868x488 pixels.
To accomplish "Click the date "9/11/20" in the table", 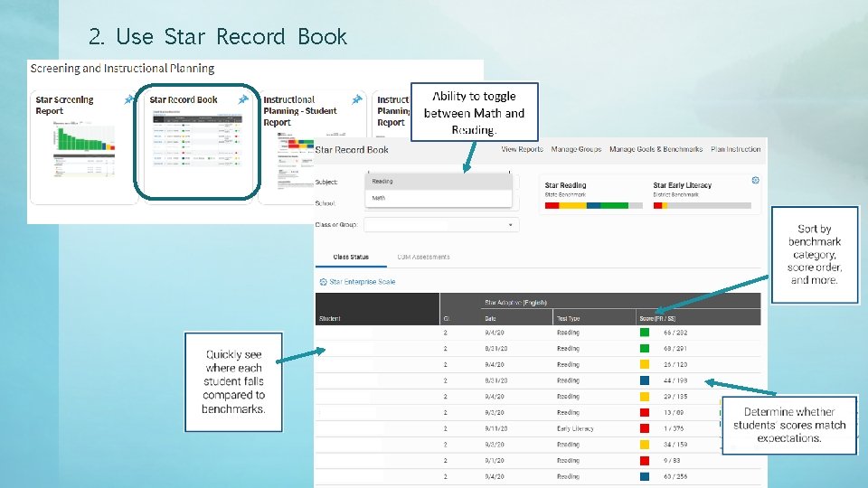I will [x=496, y=428].
